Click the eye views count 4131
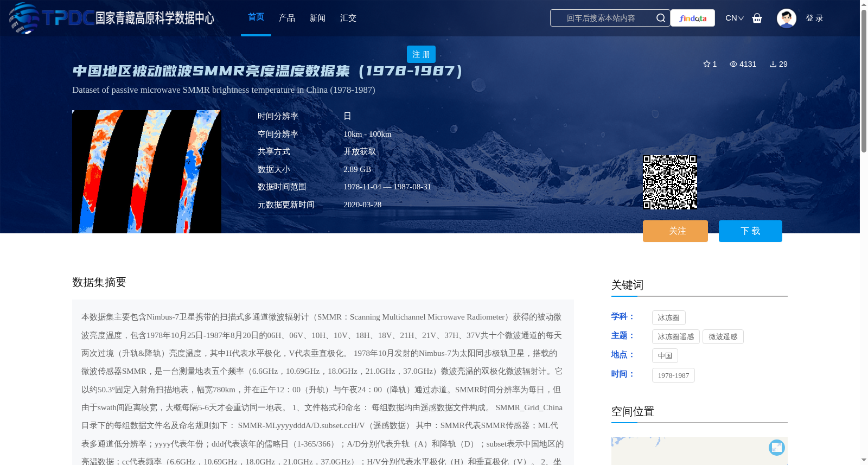The image size is (868, 465). pos(743,64)
